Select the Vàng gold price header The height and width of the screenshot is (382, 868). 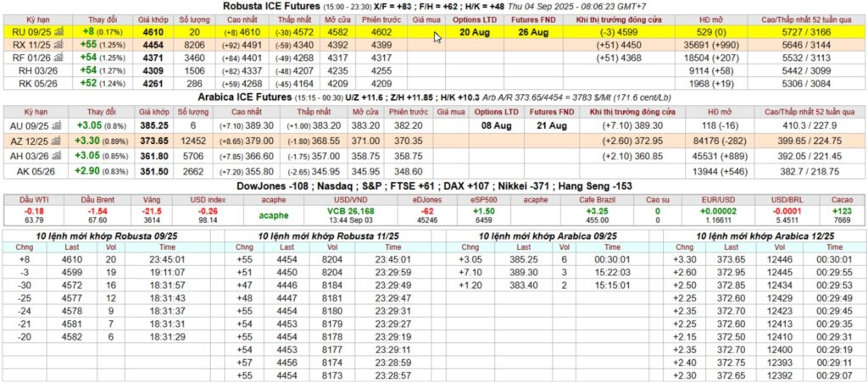coord(153,198)
